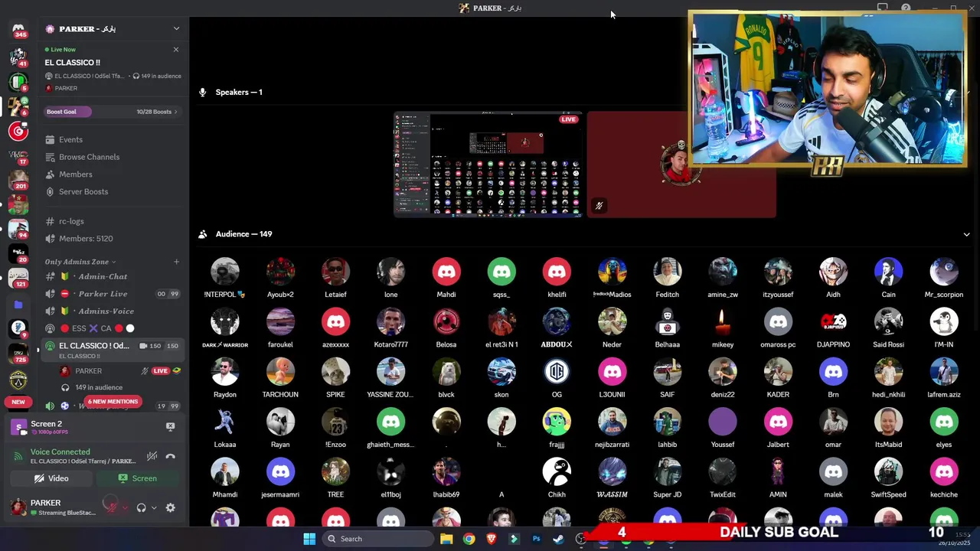Select EL CLASSICO stage channel in sidebar
Image resolution: width=980 pixels, height=551 pixels.
(112, 350)
